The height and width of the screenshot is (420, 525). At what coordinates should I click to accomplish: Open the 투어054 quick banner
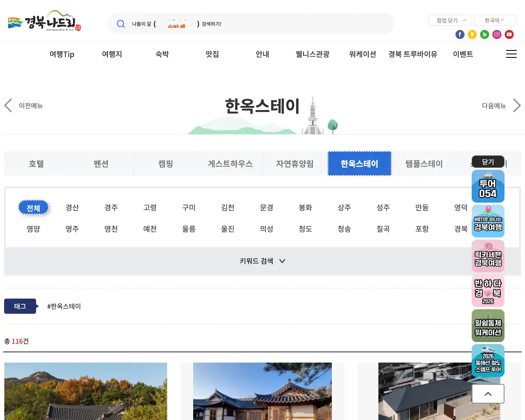coord(488,186)
